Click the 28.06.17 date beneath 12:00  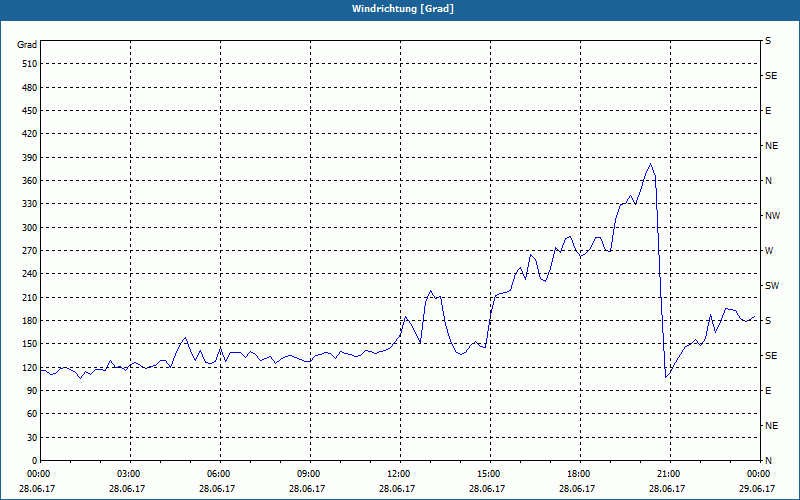(x=397, y=489)
